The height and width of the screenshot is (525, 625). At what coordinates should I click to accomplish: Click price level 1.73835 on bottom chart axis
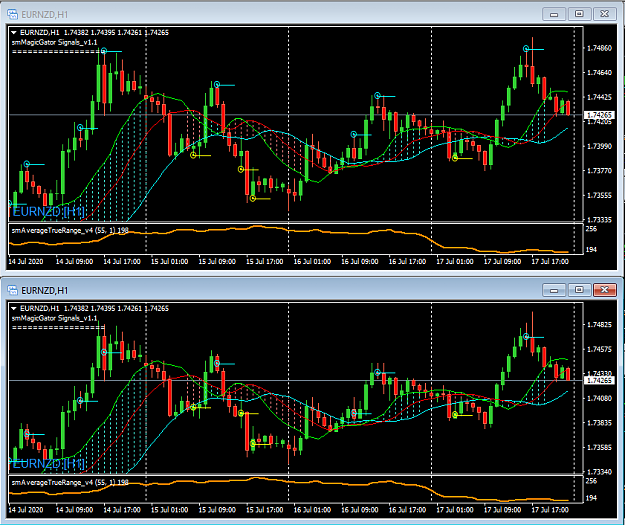point(599,423)
